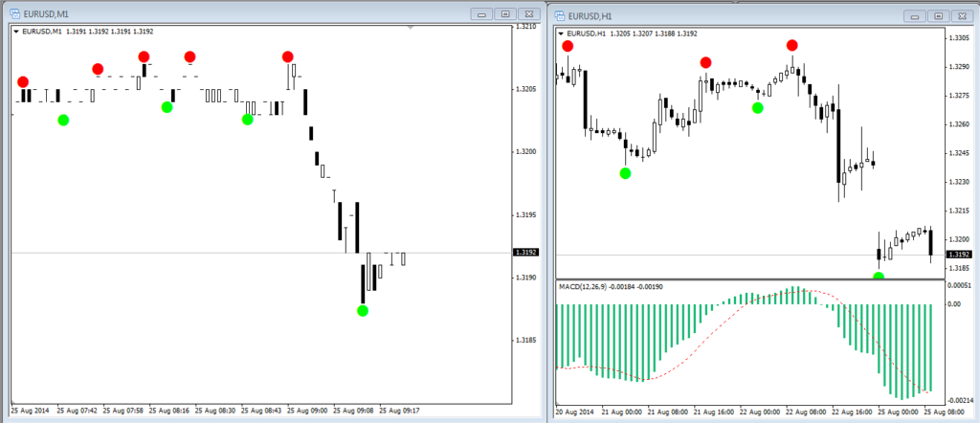Select the green dot at M1 chart's lowest low
The width and height of the screenshot is (980, 423).
point(362,310)
